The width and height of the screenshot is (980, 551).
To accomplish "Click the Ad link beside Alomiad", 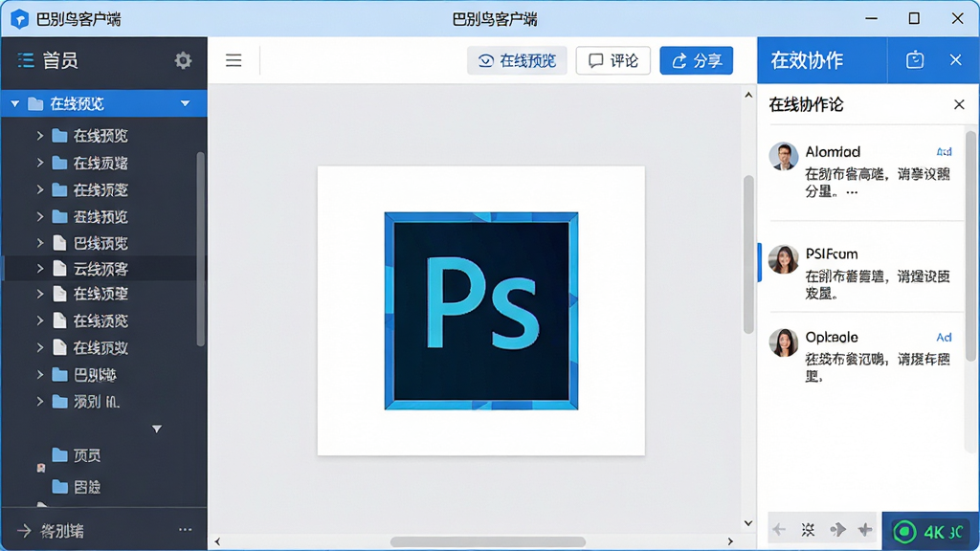I will pos(944,152).
